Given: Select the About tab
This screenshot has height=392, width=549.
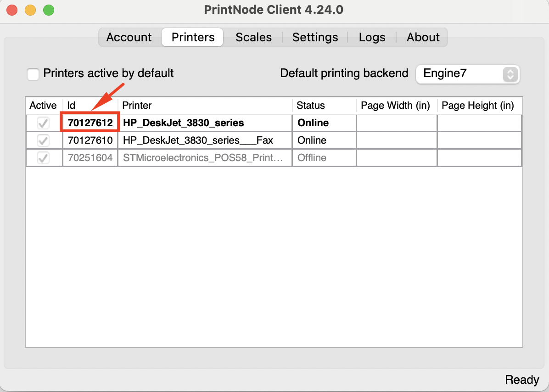Looking at the screenshot, I should [423, 37].
